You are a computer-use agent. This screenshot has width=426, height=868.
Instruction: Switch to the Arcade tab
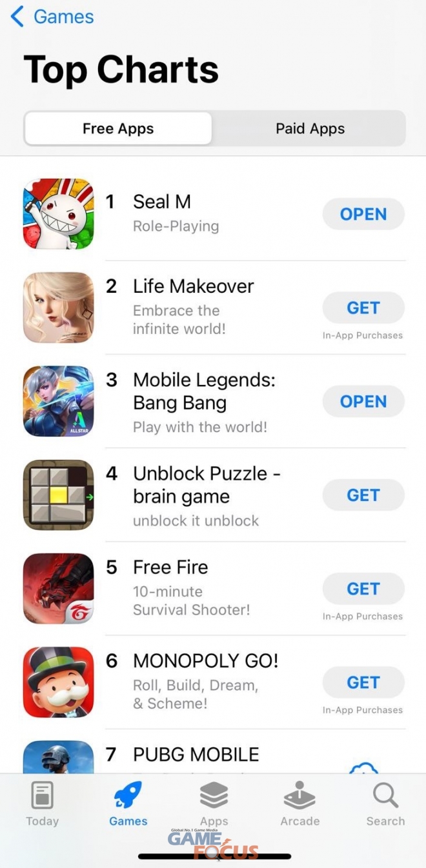pos(300,804)
